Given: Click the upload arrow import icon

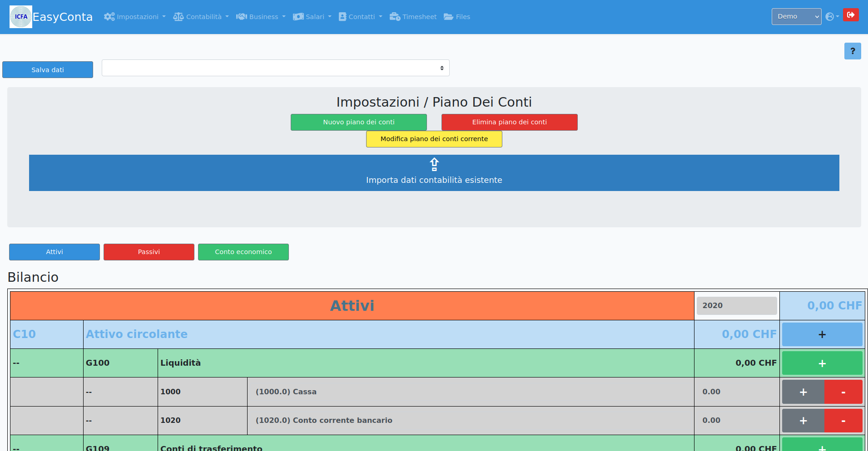Looking at the screenshot, I should tap(434, 164).
